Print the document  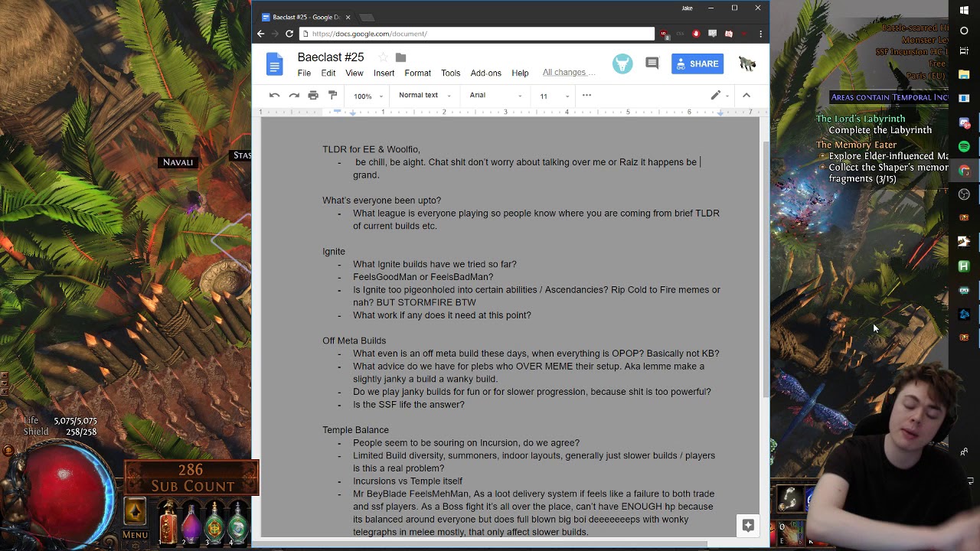coord(313,95)
